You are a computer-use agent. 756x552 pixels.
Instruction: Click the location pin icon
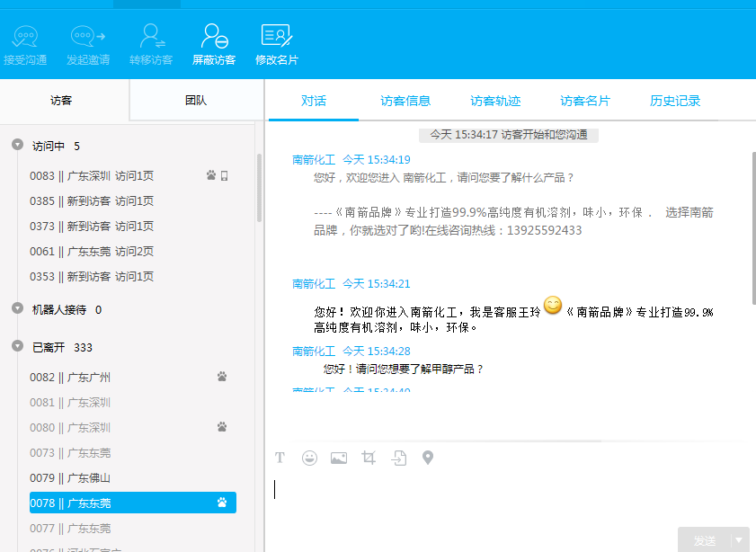click(x=428, y=458)
